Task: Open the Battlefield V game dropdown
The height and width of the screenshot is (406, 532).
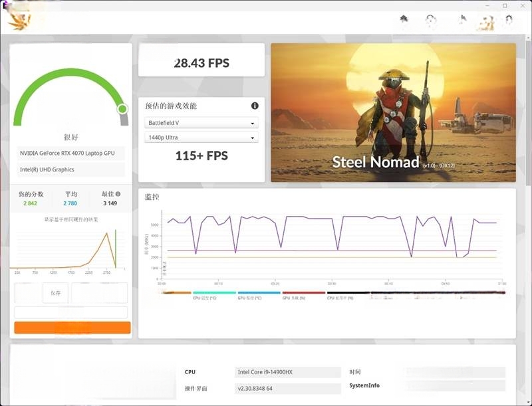Action: pyautogui.click(x=201, y=123)
